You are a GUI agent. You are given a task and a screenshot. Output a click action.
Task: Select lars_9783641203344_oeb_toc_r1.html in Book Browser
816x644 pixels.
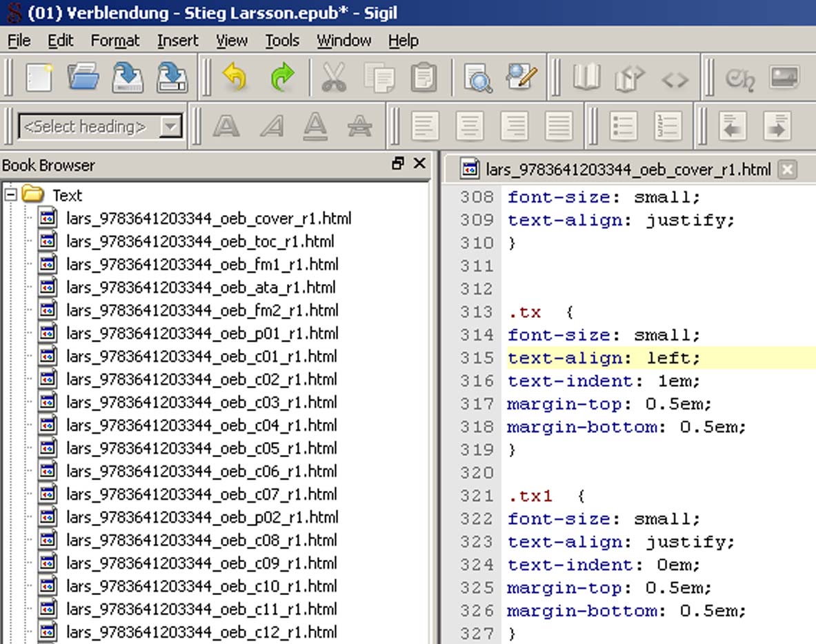coord(200,241)
